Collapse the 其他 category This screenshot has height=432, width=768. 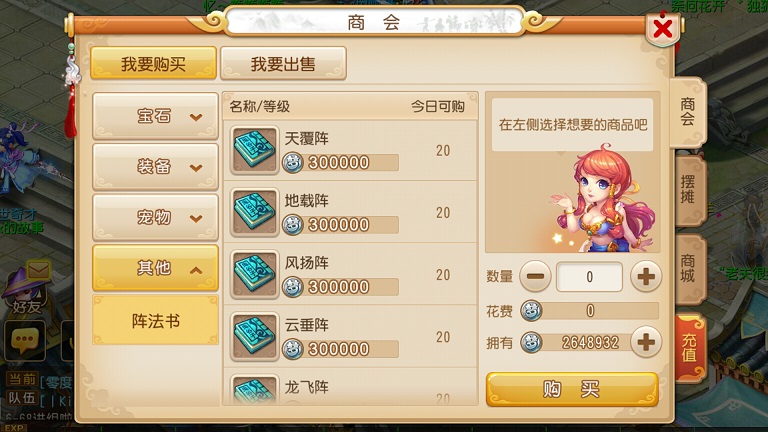[155, 268]
